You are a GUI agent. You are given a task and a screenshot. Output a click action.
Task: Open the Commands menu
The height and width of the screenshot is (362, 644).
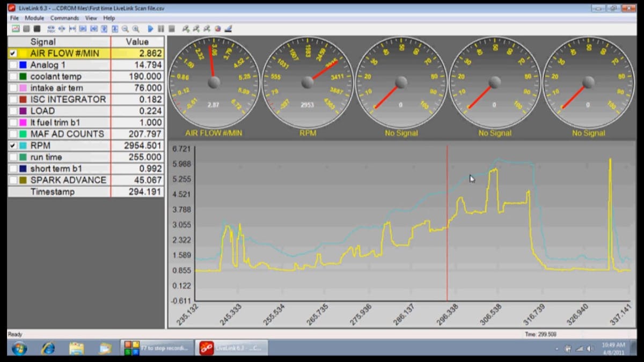[64, 18]
